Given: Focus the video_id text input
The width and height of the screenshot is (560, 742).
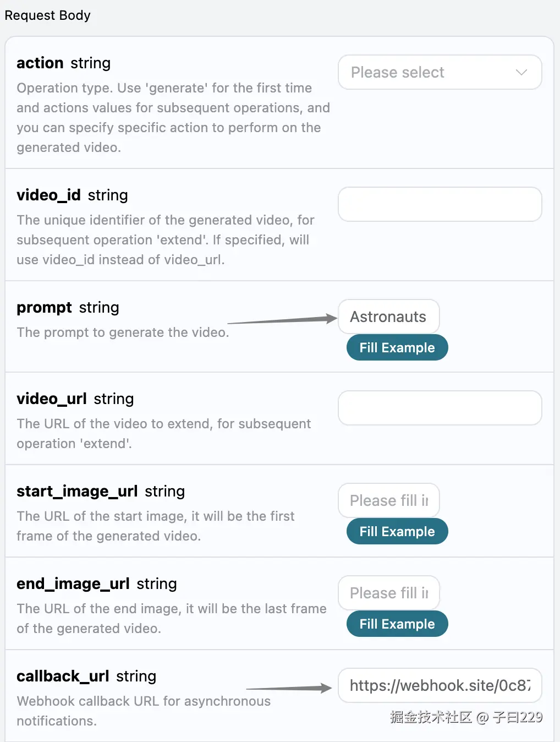Looking at the screenshot, I should point(440,204).
